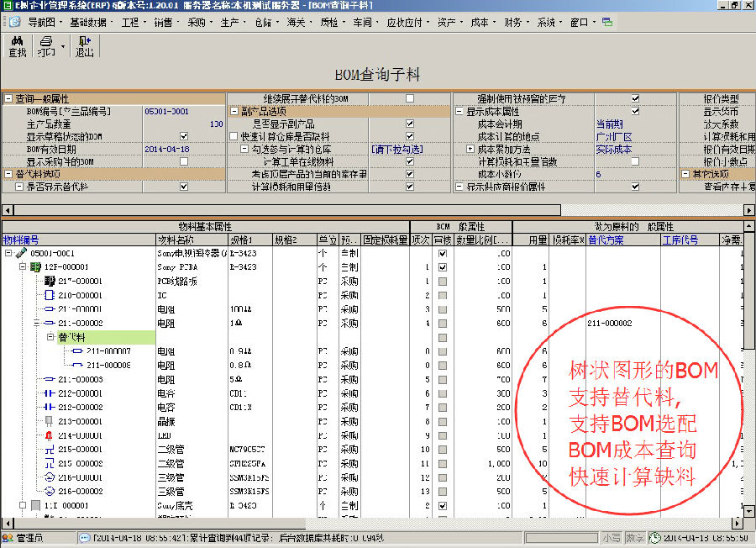The image size is (756, 548).
Task: Click the resistor icon beside 211-000003
Action: pyautogui.click(x=48, y=379)
